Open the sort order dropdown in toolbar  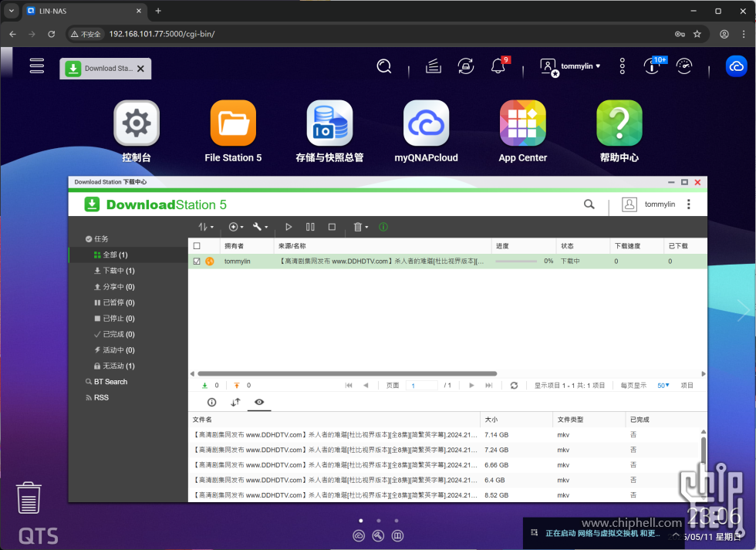tap(205, 227)
